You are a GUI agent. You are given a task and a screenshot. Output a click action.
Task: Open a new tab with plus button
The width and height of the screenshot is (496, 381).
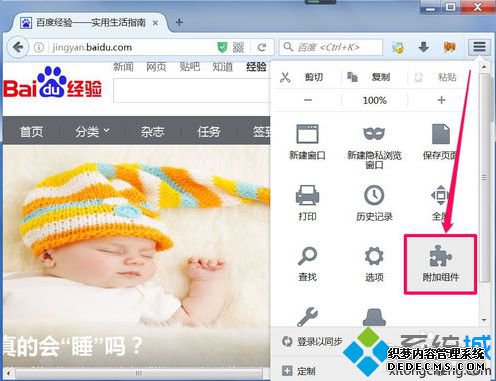tap(179, 22)
